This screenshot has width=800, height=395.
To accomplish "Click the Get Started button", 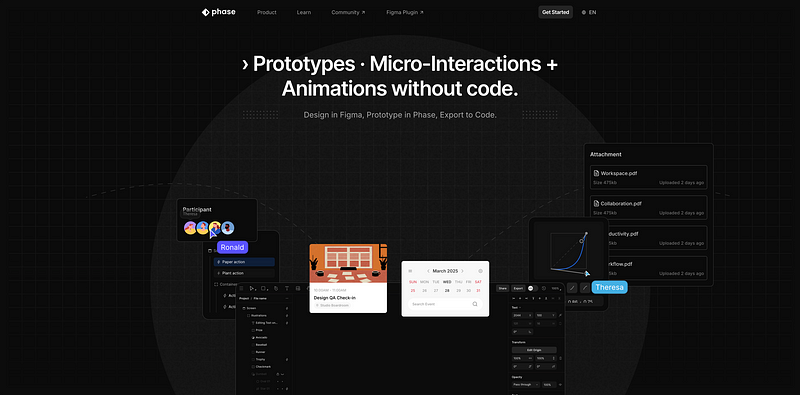I will coord(556,12).
